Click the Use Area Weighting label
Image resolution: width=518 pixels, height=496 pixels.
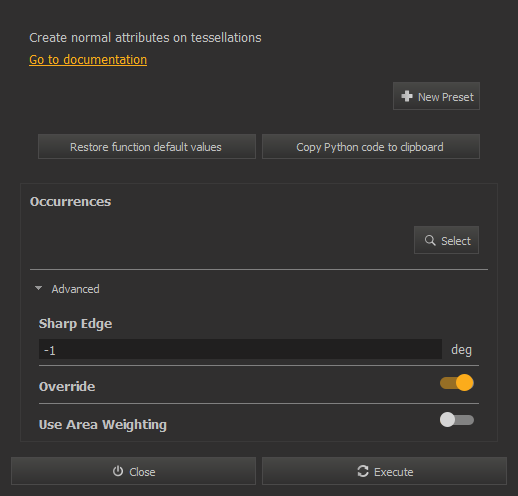tap(103, 425)
